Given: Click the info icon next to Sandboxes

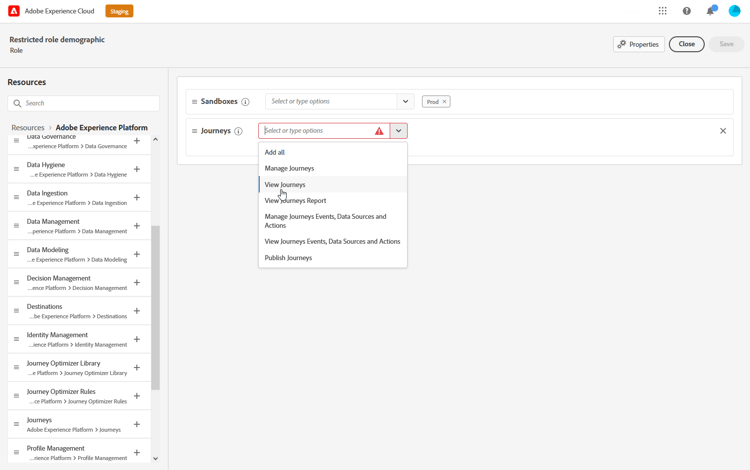Looking at the screenshot, I should tap(245, 102).
